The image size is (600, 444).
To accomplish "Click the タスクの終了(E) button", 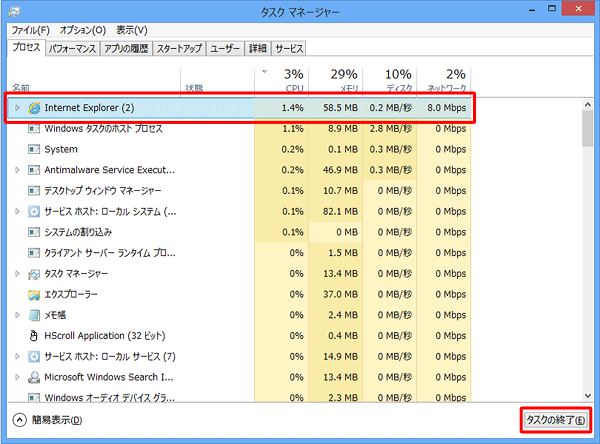I will click(556, 420).
